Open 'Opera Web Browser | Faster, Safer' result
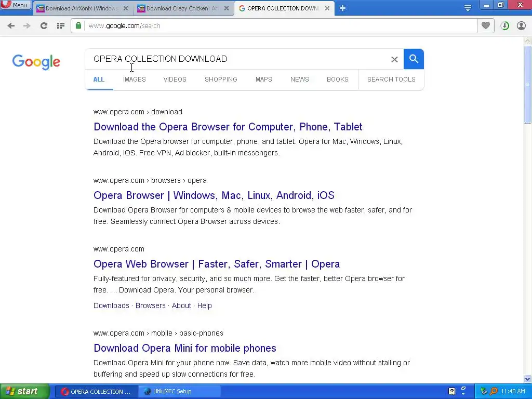 (217, 264)
